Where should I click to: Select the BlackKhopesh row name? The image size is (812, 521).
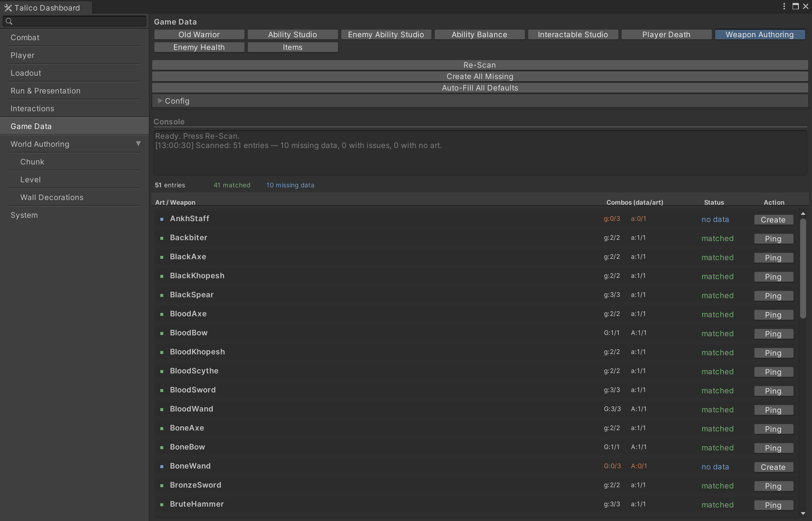(197, 276)
